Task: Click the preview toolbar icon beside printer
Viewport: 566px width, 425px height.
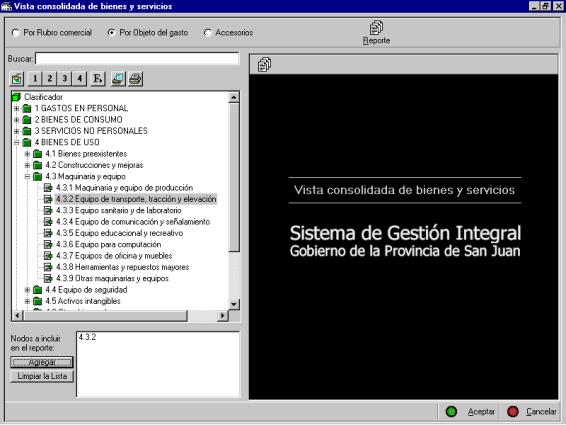Action: (x=118, y=78)
